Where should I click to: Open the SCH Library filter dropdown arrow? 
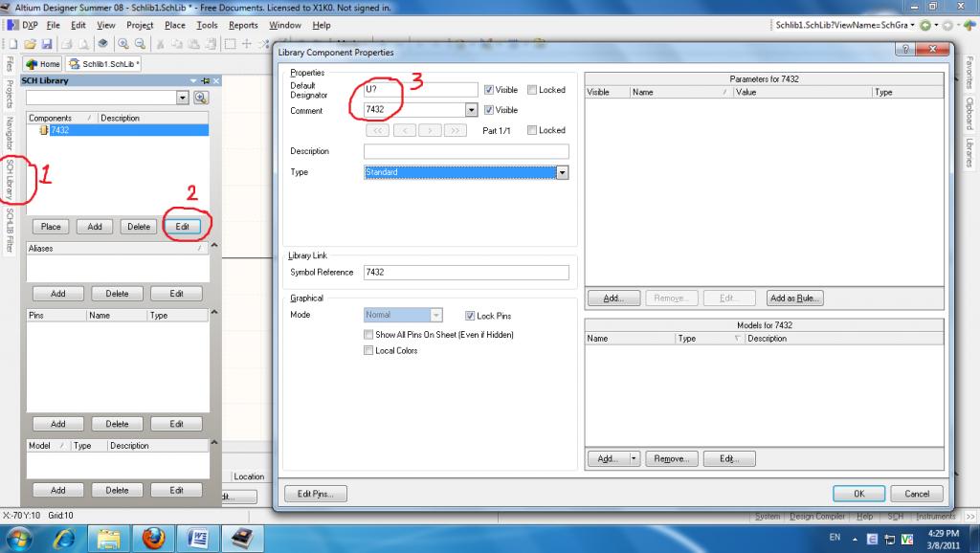tap(183, 98)
